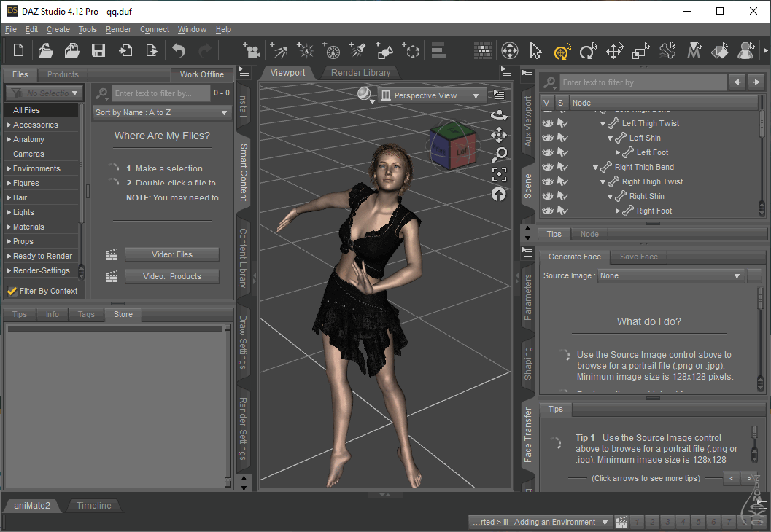Viewport: 771px width, 532px height.
Task: Toggle visibility of Right Thigh Bend
Action: coord(547,167)
